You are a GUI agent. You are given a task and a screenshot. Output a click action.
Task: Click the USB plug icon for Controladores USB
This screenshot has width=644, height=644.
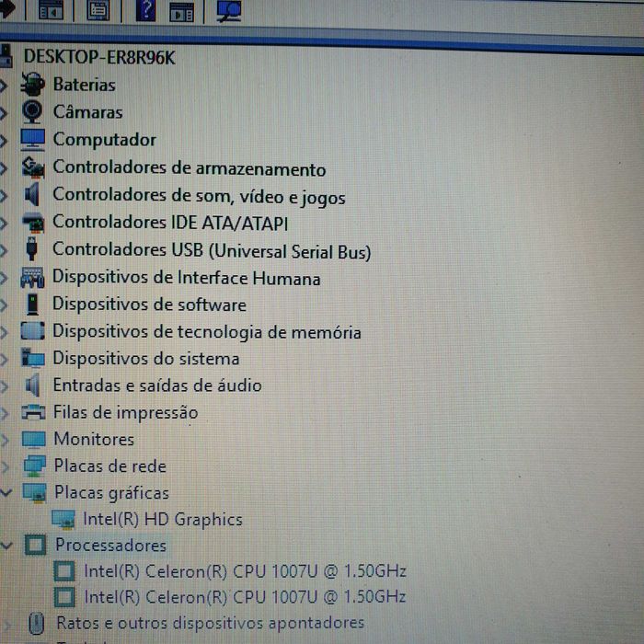31,248
